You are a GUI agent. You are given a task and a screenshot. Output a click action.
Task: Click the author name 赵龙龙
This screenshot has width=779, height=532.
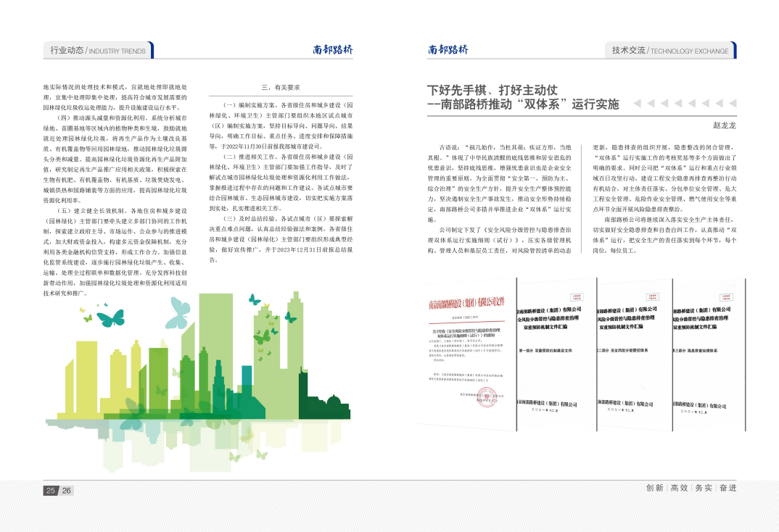tap(725, 125)
